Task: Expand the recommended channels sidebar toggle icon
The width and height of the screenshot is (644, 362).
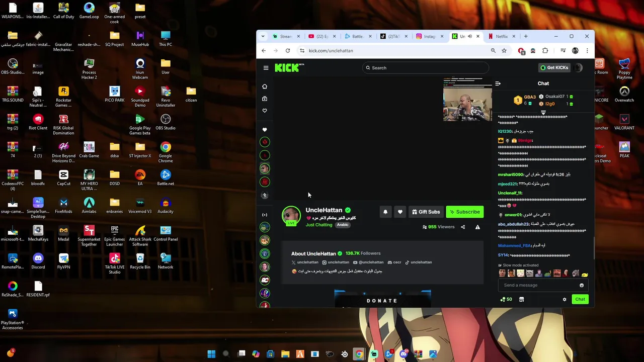Action: 265,215
